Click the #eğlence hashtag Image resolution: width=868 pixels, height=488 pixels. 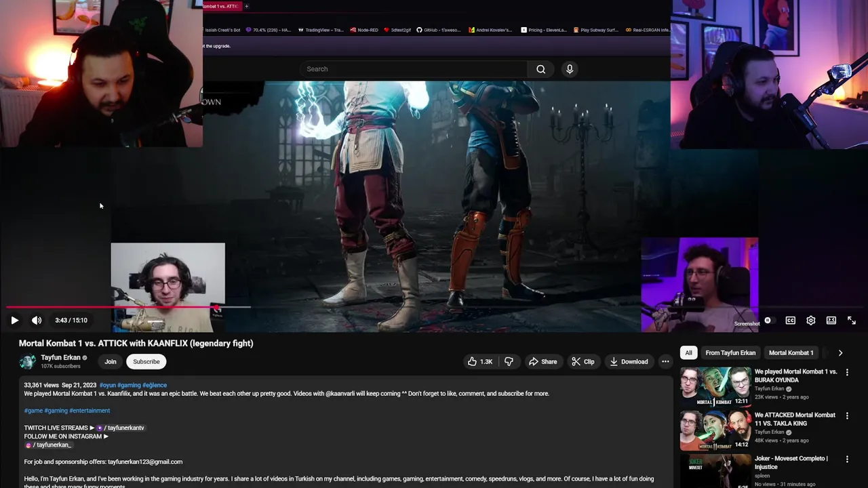point(155,386)
